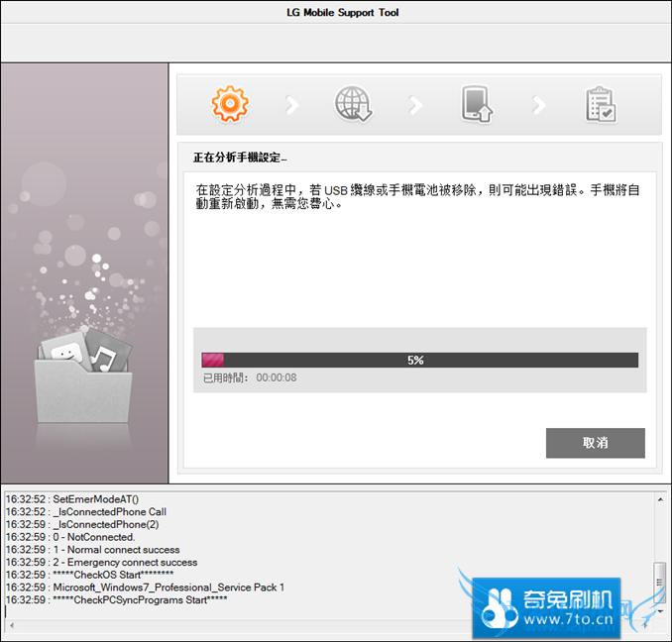Viewport: 672px width, 642px height.
Task: Click the clipboard checklist completion step icon
Action: 601,104
